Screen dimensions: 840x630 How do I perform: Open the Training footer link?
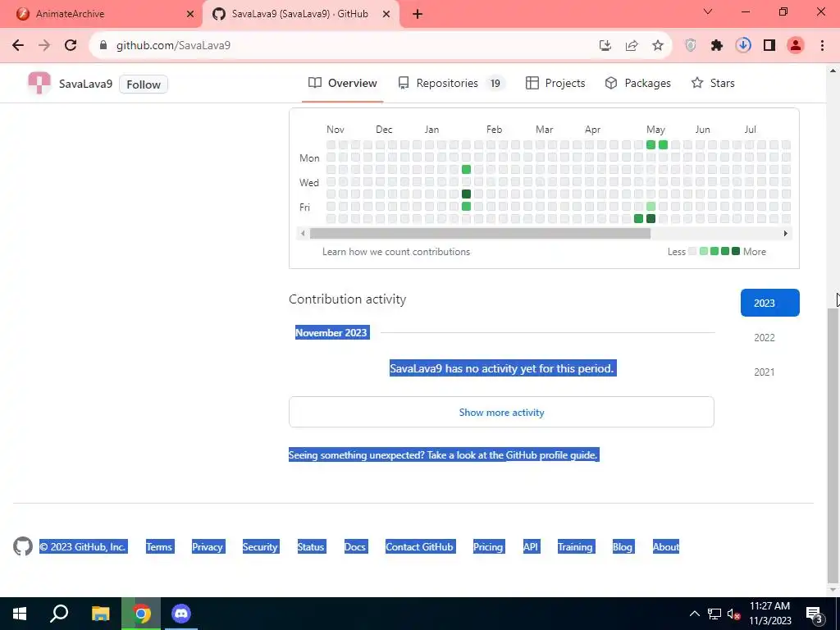click(x=575, y=547)
